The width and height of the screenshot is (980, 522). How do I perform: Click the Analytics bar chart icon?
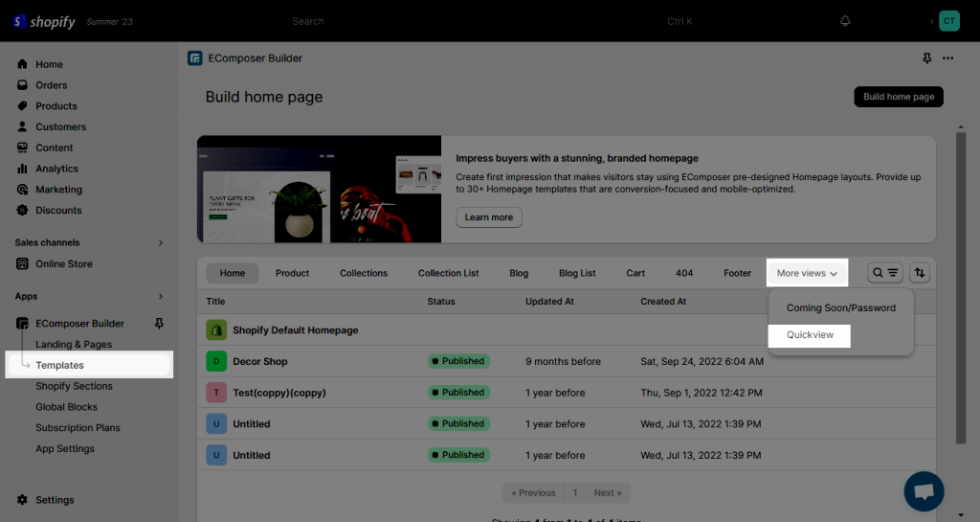click(23, 169)
